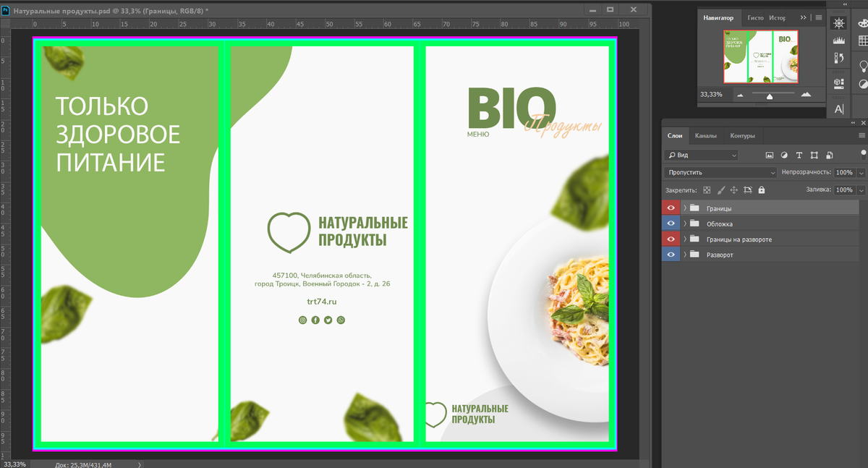Open the Navigator panel icon with ship wheel
This screenshot has width=868, height=468.
[839, 23]
